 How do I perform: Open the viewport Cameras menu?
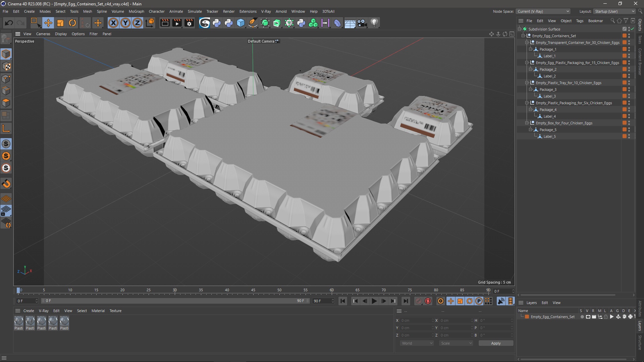pos(43,34)
